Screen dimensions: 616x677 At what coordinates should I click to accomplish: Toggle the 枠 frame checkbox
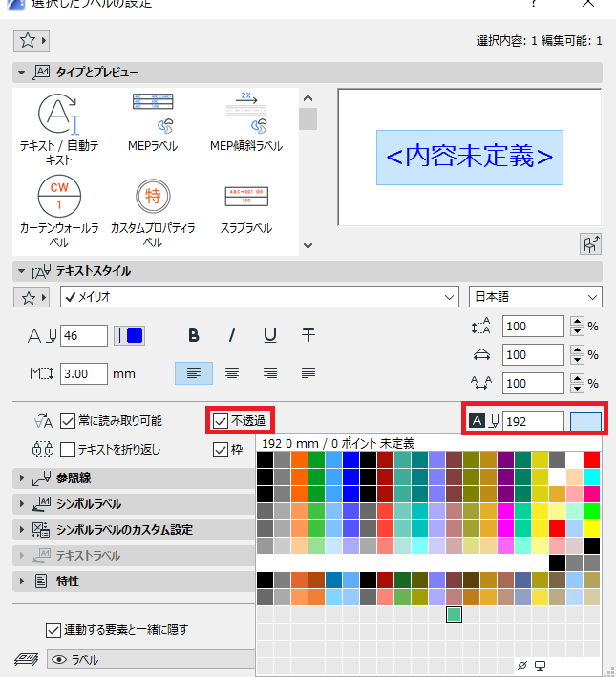[221, 450]
